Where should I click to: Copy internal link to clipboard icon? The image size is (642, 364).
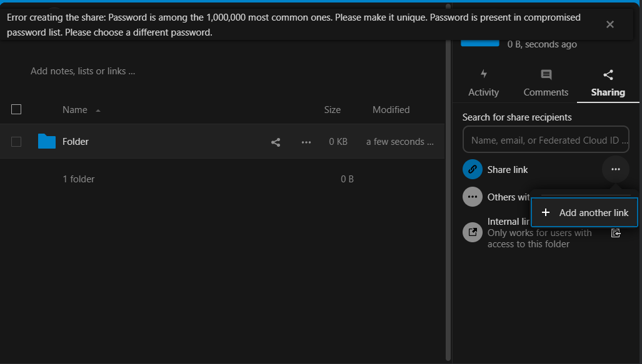[615, 233]
